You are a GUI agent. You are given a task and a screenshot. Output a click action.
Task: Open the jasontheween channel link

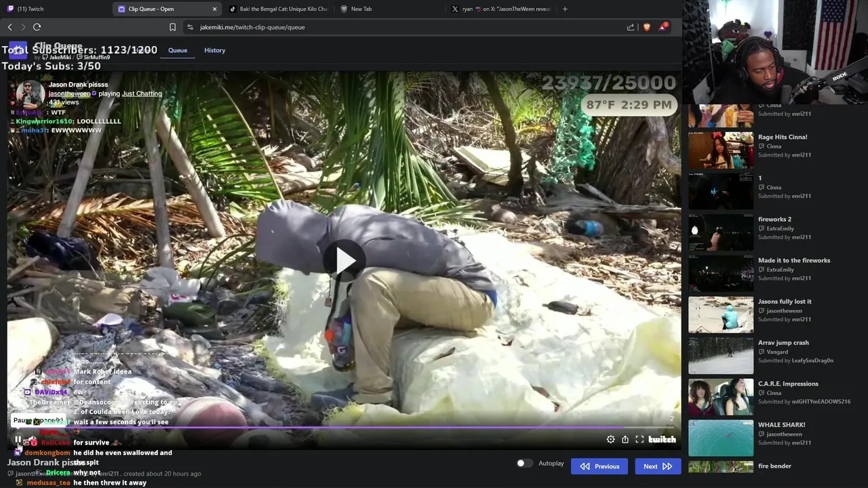pos(69,94)
